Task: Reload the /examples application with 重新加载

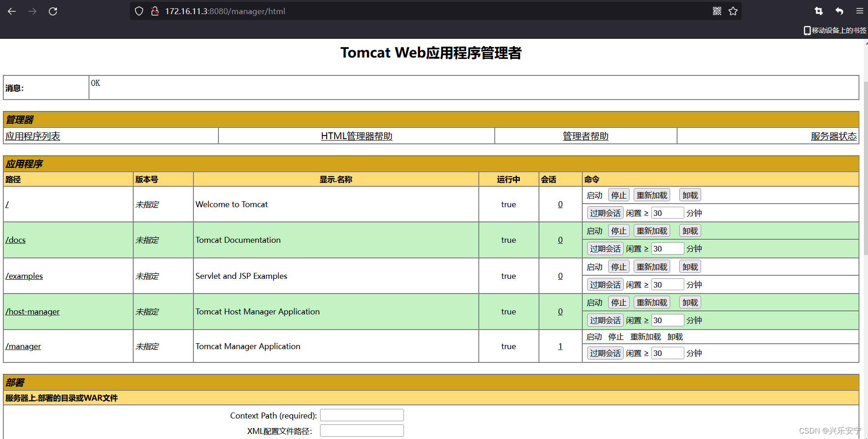Action: point(652,267)
